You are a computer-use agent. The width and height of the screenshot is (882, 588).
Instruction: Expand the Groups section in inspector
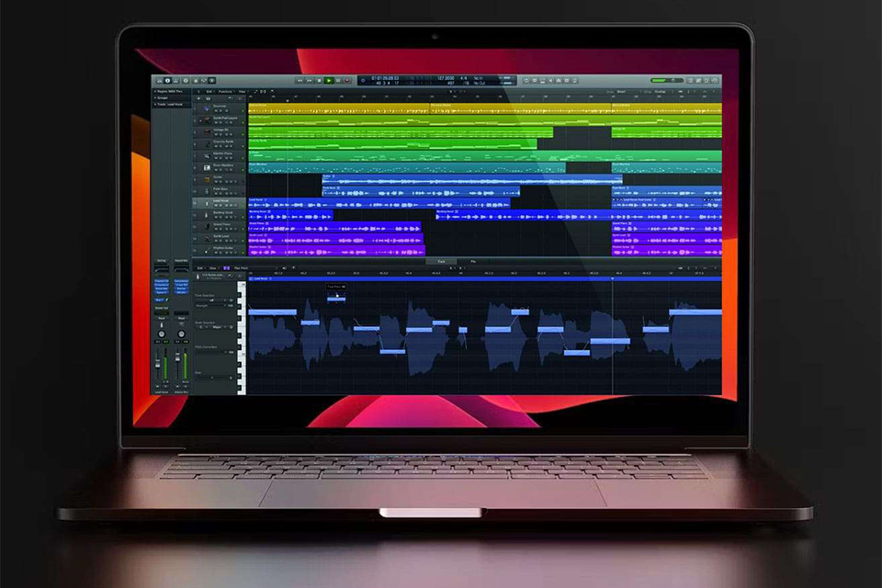click(x=156, y=98)
